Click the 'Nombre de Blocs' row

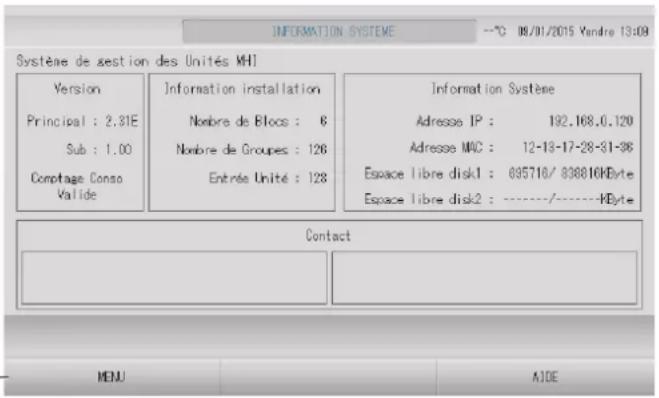[x=258, y=121]
